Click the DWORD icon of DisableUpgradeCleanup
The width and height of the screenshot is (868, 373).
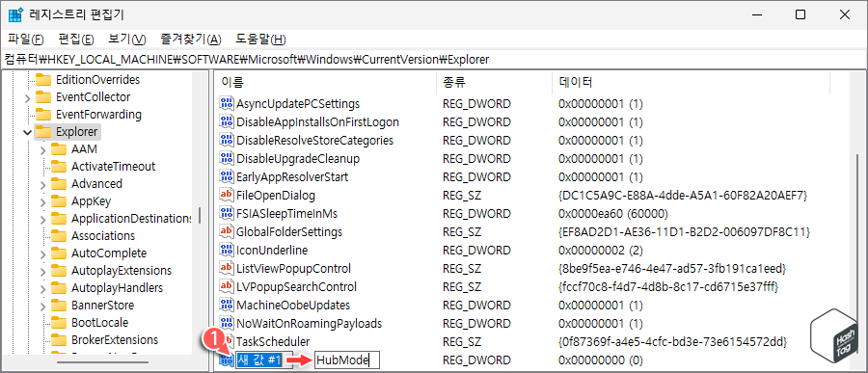[x=227, y=158]
